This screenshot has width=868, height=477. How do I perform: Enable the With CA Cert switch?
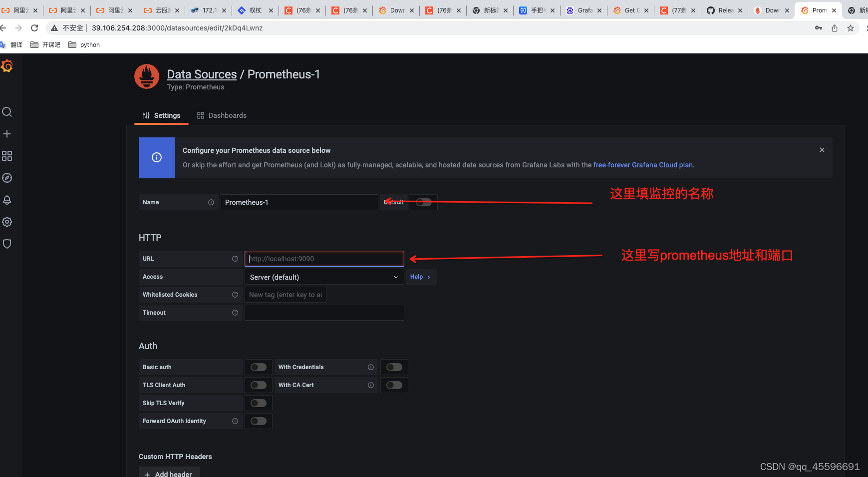coord(394,385)
